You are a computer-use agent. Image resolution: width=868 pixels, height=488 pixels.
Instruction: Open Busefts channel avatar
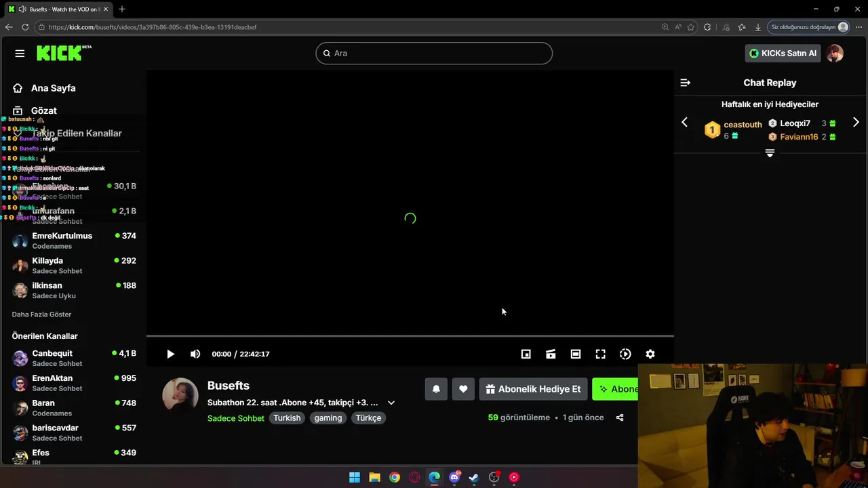point(180,395)
